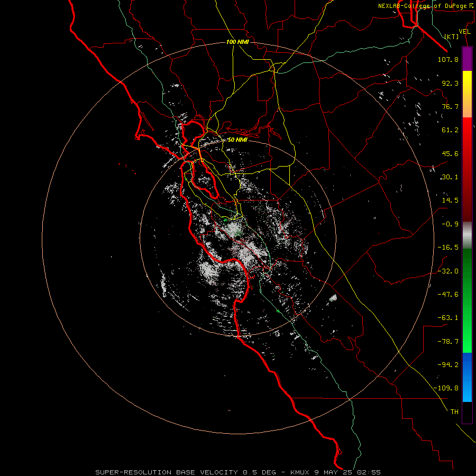Viewport: 476px width, 476px height.
Task: Click the Super-Resolution Base Velocity caption
Action: pos(238,472)
